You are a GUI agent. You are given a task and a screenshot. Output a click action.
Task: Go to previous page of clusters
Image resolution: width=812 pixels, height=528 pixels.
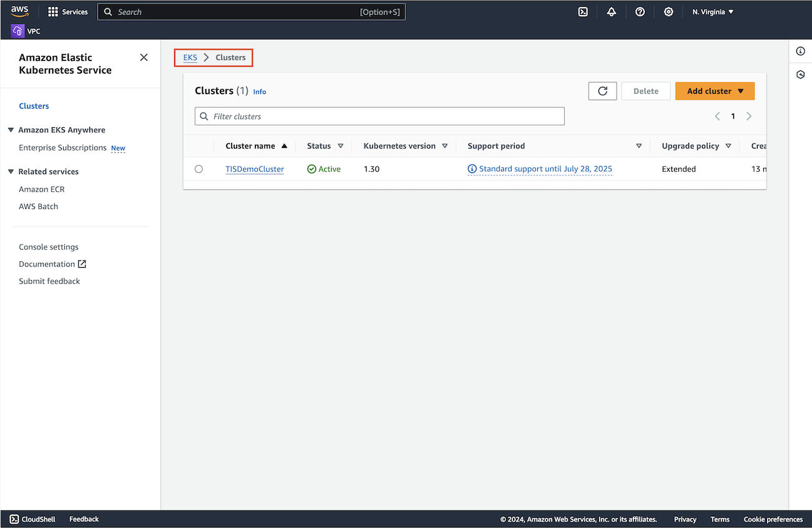(717, 116)
